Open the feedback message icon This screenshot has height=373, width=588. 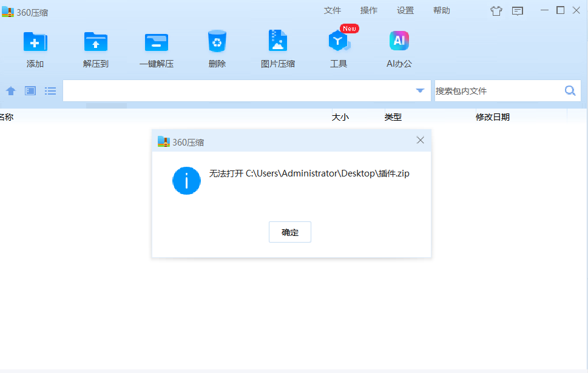pos(517,10)
